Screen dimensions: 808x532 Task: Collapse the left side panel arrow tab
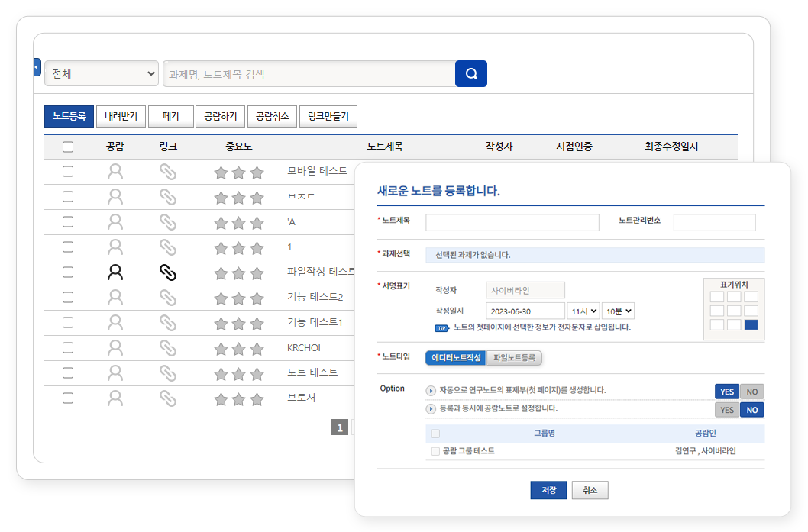point(37,67)
